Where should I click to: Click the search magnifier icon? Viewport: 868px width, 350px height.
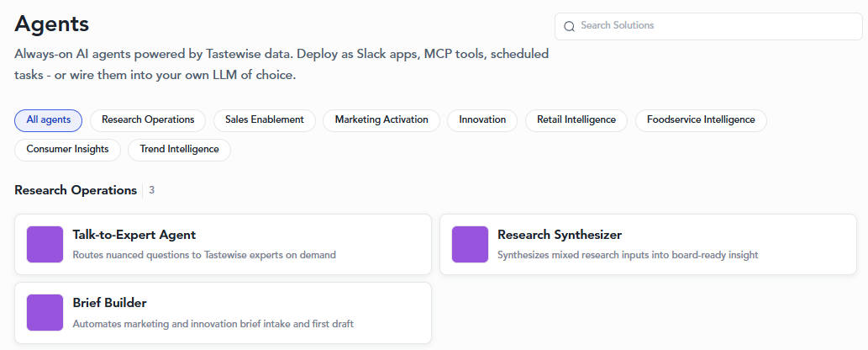[x=569, y=27]
